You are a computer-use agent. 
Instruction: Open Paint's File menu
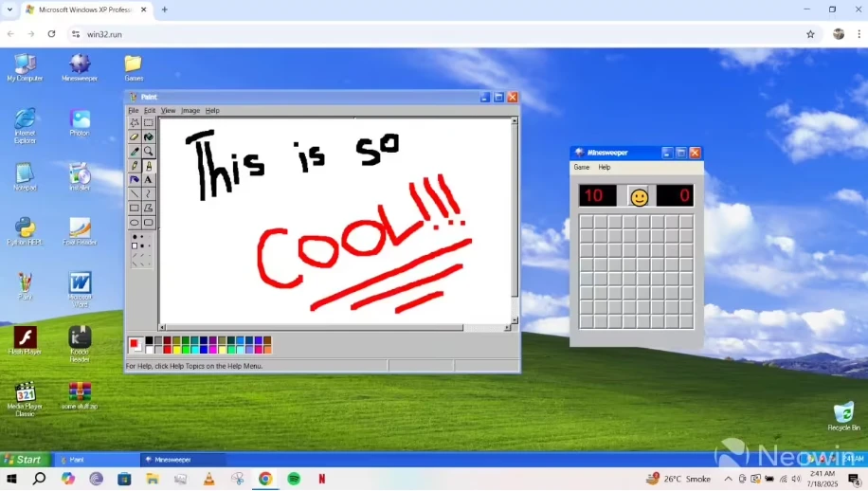click(134, 111)
